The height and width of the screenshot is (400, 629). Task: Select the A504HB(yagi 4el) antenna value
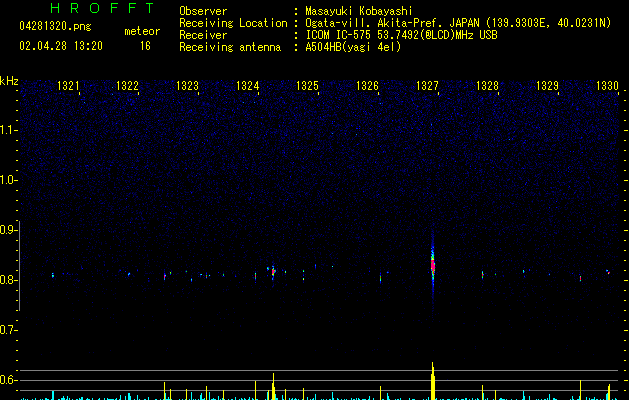pyautogui.click(x=353, y=47)
